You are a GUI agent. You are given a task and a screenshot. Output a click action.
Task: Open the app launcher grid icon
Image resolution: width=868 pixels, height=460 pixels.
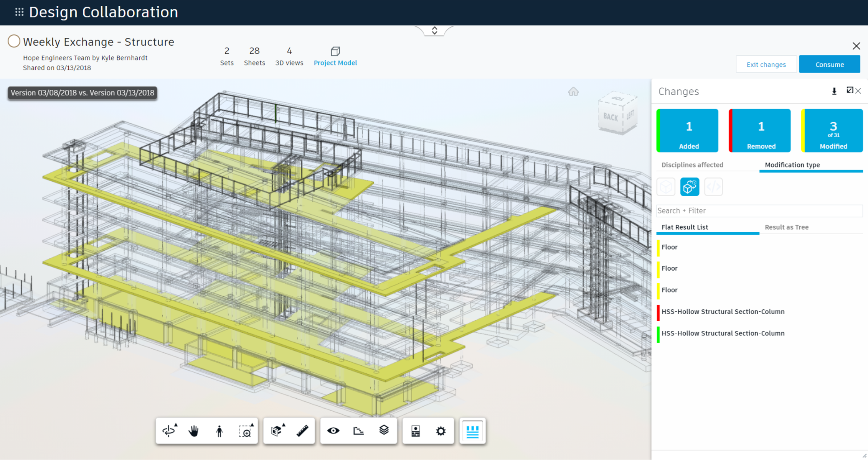19,12
